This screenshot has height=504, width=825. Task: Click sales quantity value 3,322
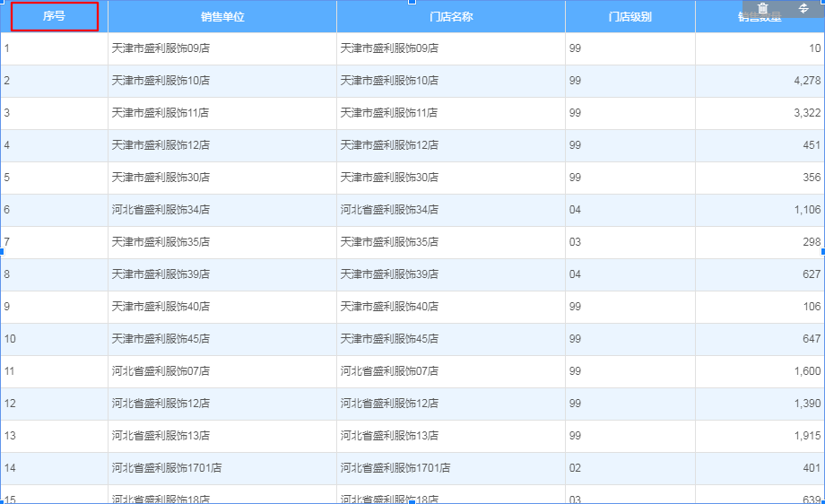[807, 113]
